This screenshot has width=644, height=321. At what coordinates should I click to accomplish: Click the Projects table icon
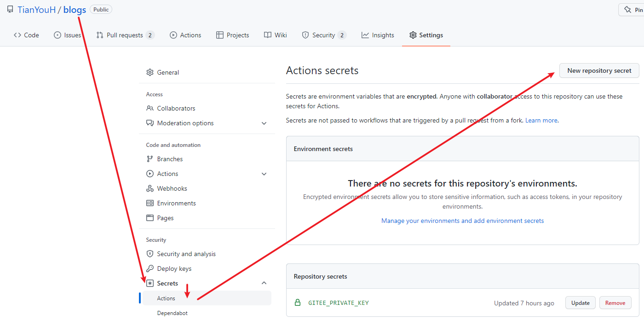pos(220,35)
